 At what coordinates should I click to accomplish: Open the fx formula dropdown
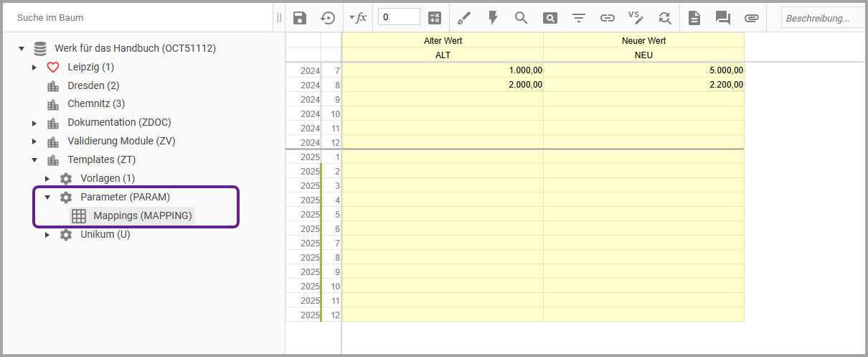357,17
